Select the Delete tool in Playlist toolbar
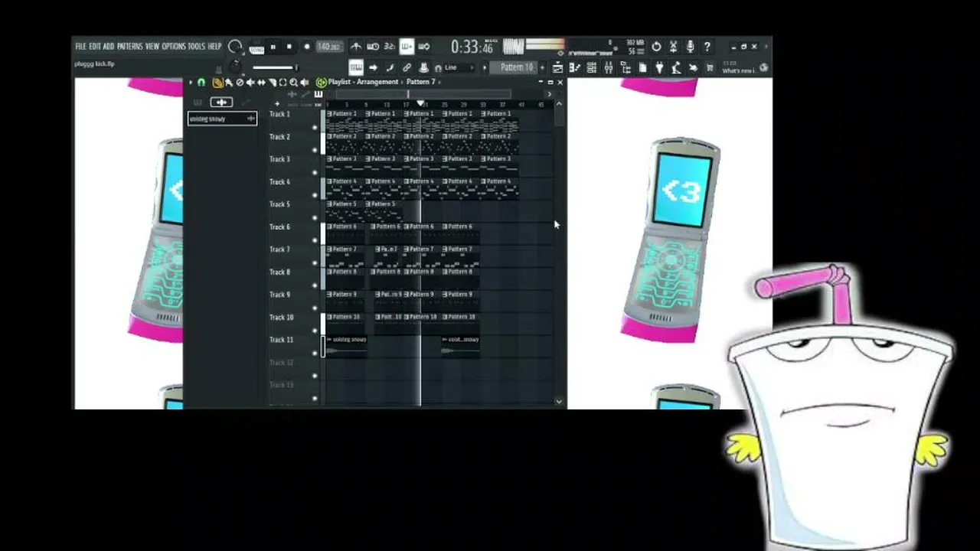 [240, 83]
